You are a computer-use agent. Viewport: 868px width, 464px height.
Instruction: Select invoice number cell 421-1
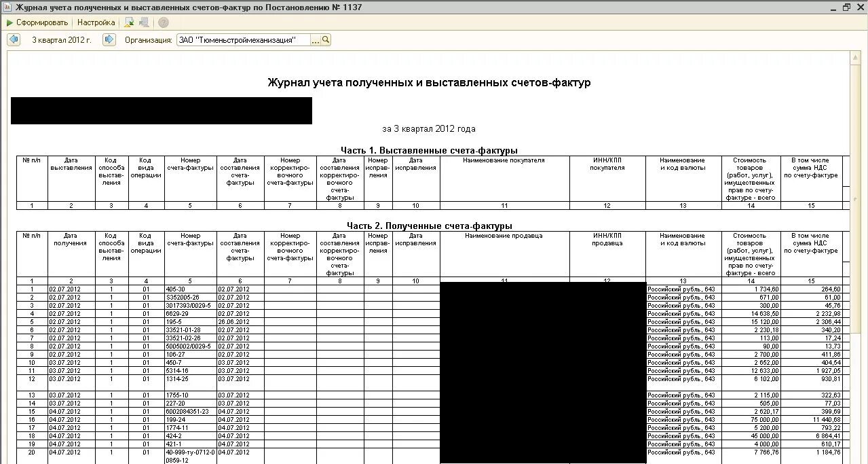tap(191, 444)
